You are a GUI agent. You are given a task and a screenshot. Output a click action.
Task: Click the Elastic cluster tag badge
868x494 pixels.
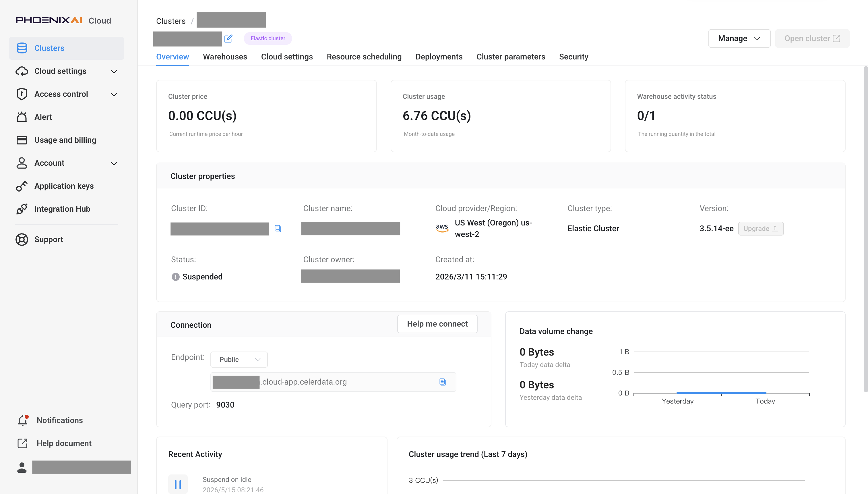pos(268,38)
